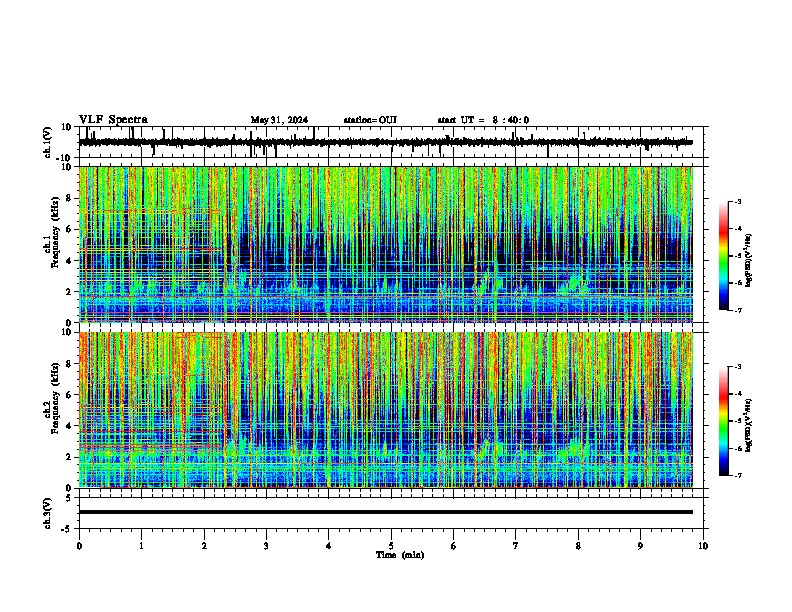Click the ch.1 spectrogram plot
Image resolution: width=792 pixels, height=612 pixels.
tap(386, 244)
